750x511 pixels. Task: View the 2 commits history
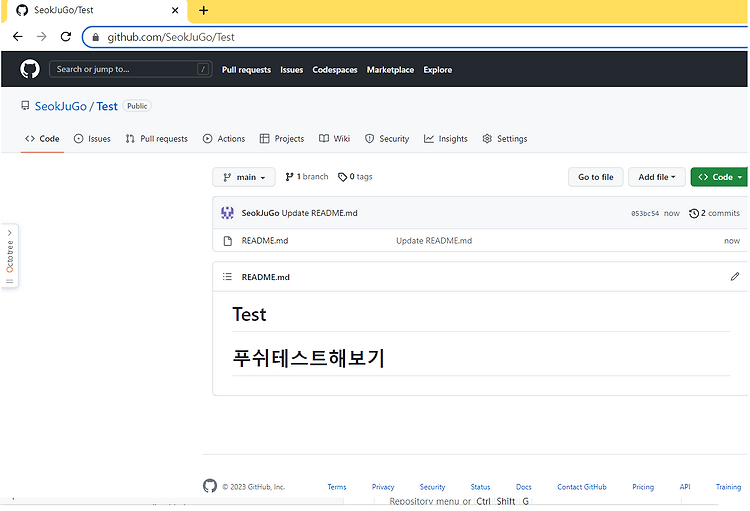(715, 213)
